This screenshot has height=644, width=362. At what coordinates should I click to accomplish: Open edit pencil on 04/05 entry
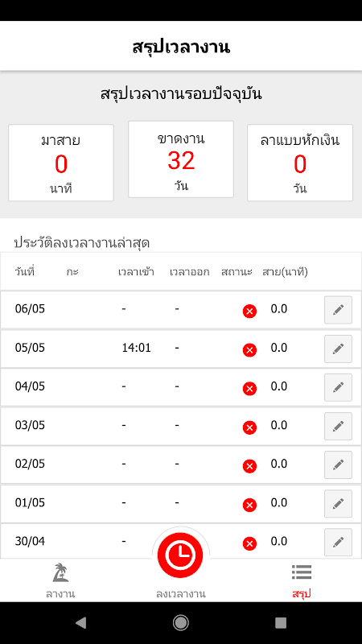click(338, 387)
